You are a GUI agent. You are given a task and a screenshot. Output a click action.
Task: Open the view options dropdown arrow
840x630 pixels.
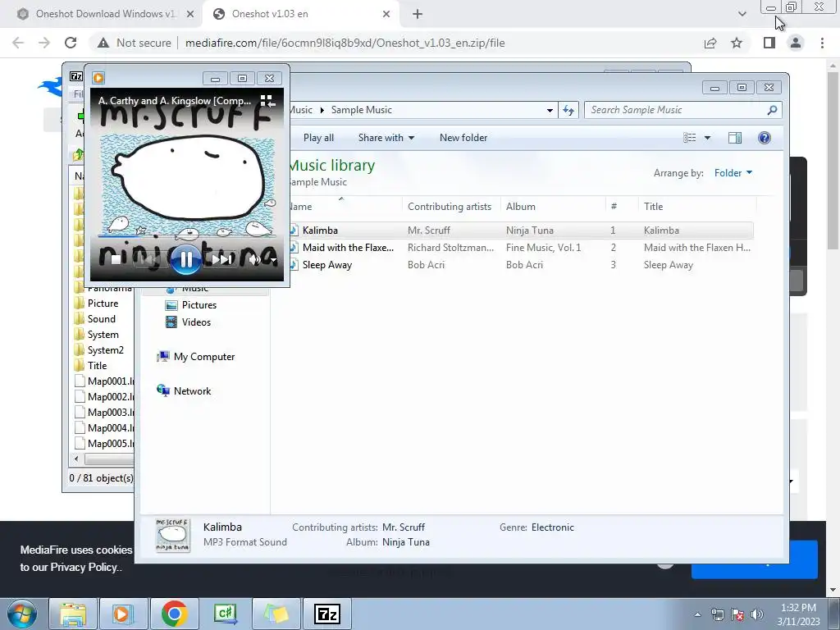click(707, 138)
